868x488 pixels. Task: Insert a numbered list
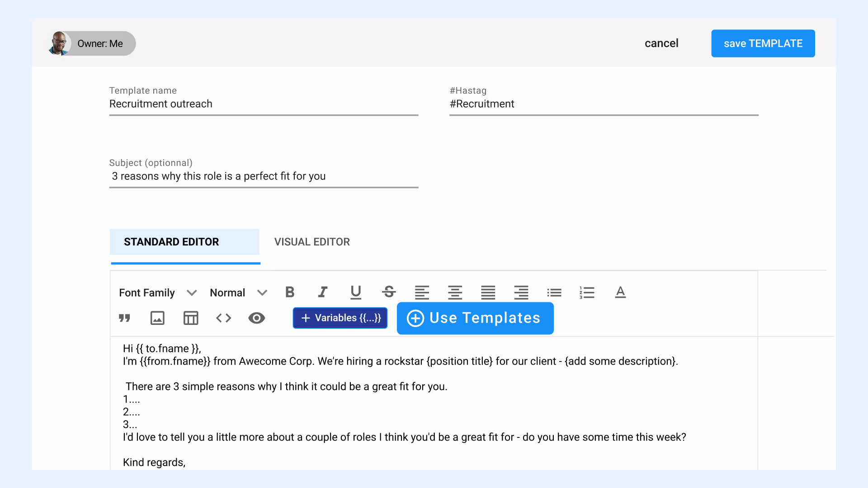(587, 293)
